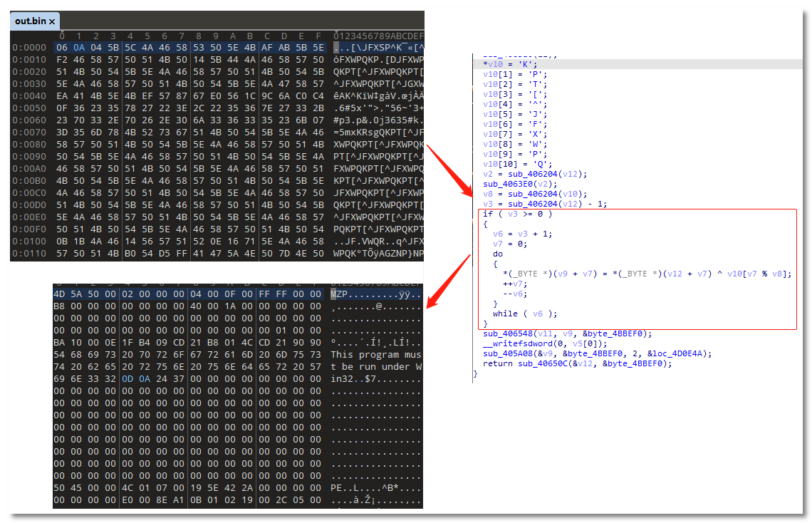
Task: Select the highlighted line *v10 = 'K'
Action: coord(503,64)
